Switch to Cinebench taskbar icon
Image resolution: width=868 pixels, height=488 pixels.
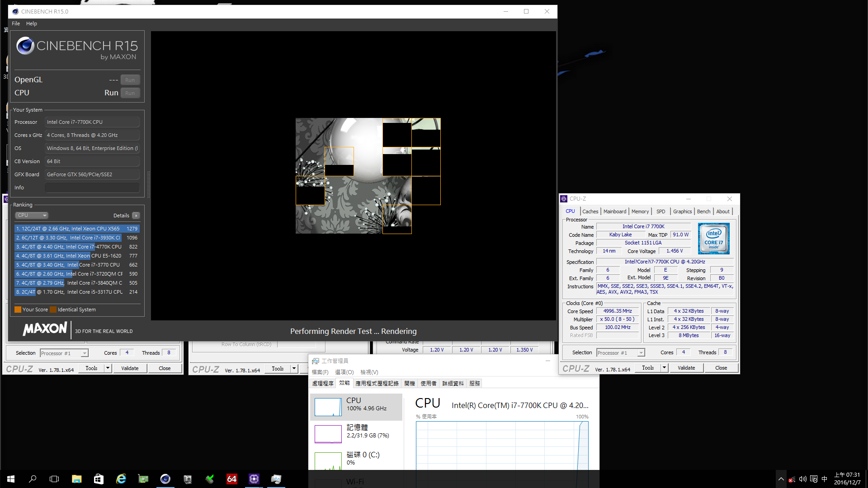pos(165,479)
